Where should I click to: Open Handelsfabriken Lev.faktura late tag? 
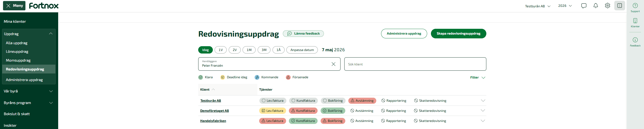tap(273, 121)
